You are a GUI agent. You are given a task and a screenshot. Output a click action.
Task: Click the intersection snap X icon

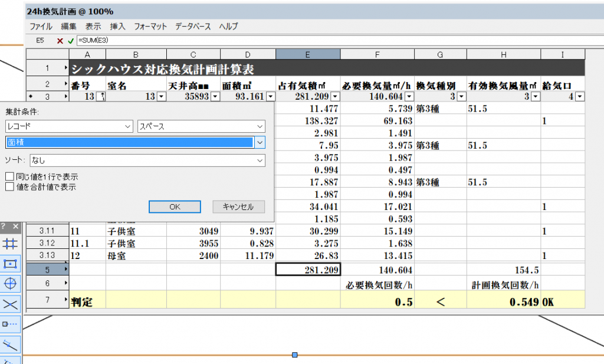click(x=11, y=304)
